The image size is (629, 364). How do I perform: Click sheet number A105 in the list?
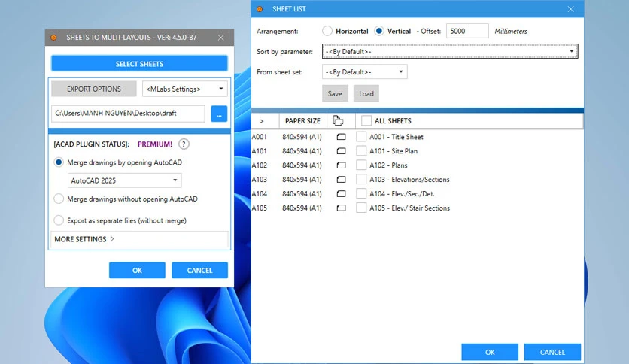pos(259,208)
